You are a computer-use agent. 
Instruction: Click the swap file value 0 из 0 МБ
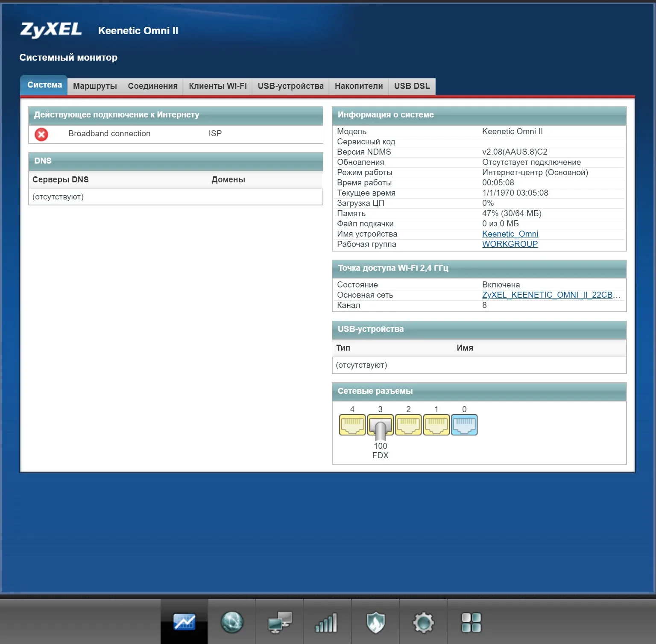click(501, 224)
